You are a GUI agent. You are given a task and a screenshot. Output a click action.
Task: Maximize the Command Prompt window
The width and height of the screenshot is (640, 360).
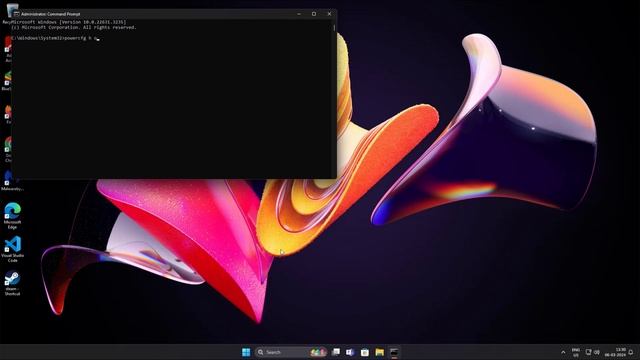click(314, 14)
